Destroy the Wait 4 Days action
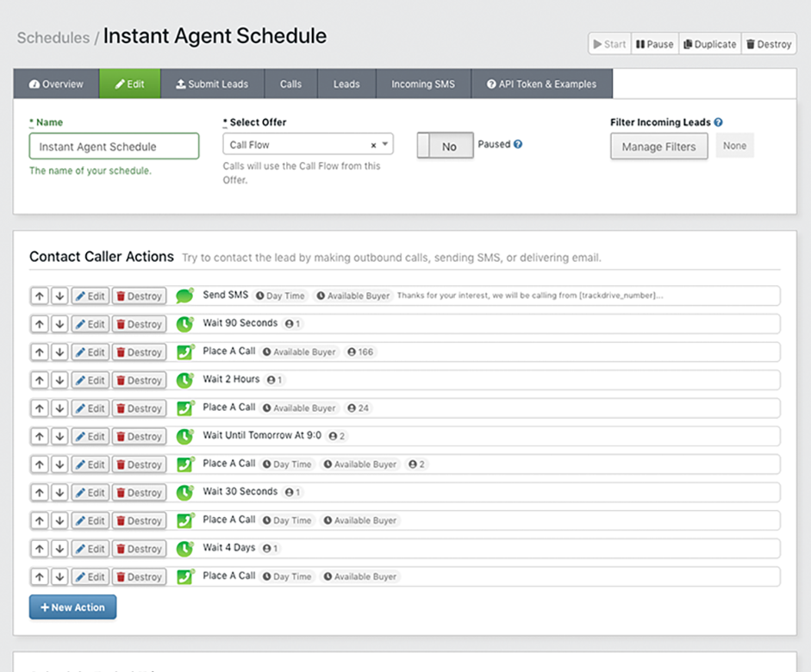 [140, 549]
